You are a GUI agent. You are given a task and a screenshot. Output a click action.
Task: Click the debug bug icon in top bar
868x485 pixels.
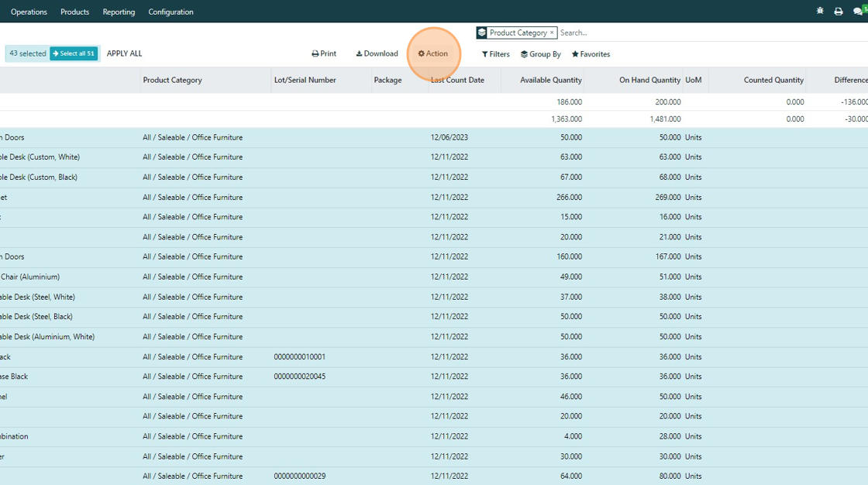pyautogui.click(x=820, y=12)
